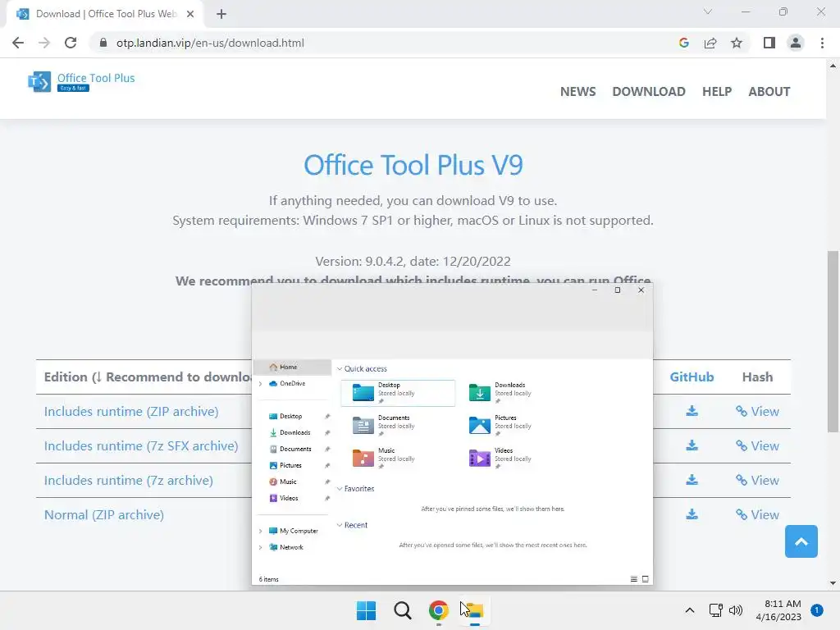Go back in Chrome
Screen dimensions: 840x630
[18, 43]
